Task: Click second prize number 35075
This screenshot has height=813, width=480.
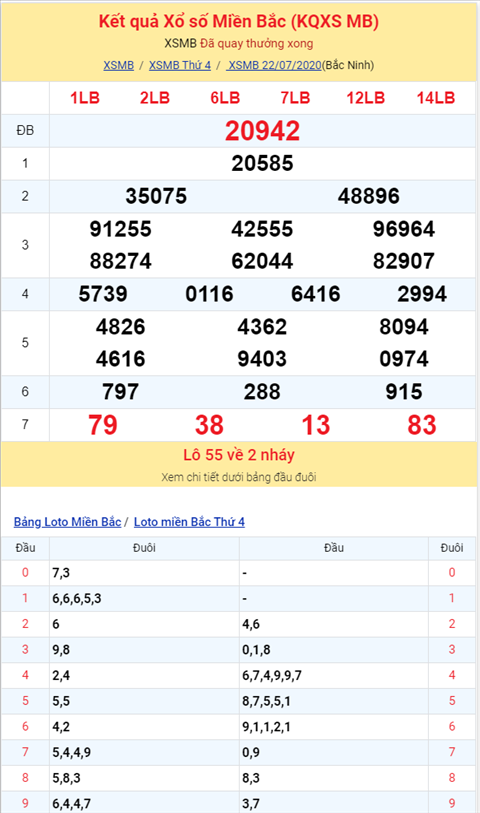Action: tap(156, 196)
